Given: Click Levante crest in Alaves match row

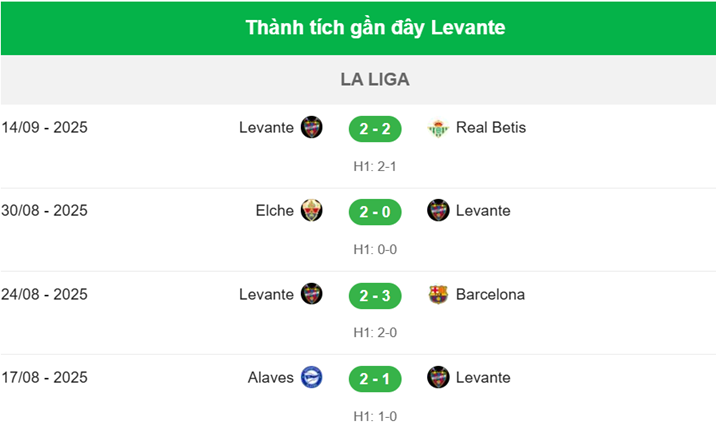Looking at the screenshot, I should point(438,378).
